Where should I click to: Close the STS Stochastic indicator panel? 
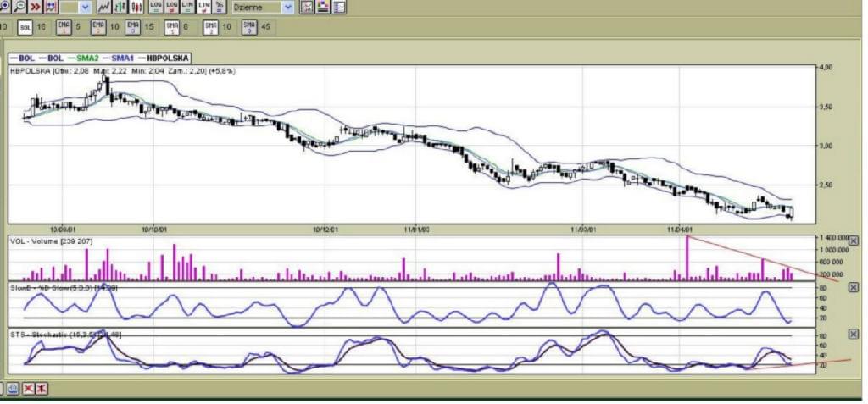click(853, 334)
